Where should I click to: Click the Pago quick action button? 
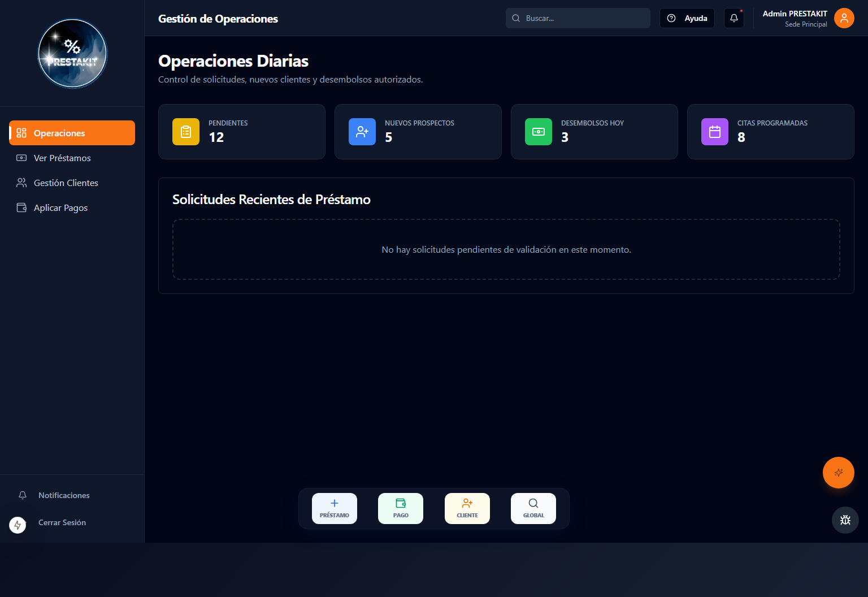tap(401, 508)
